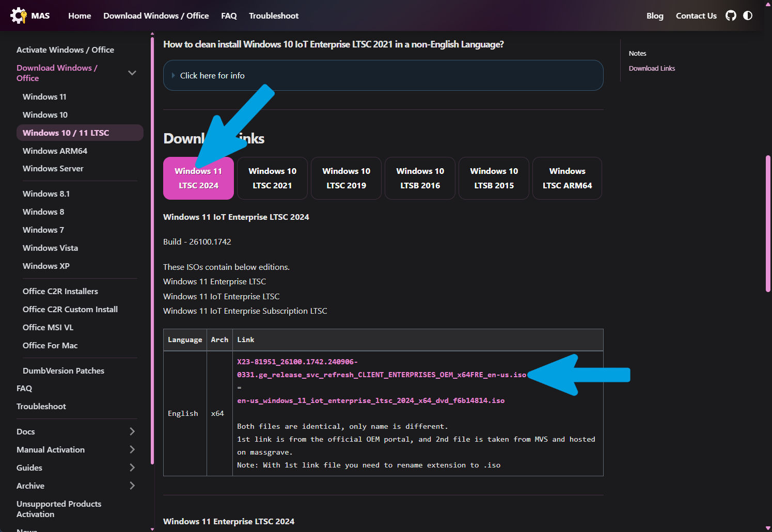Open the GitHub repository icon
This screenshot has height=532, width=772.
[731, 15]
